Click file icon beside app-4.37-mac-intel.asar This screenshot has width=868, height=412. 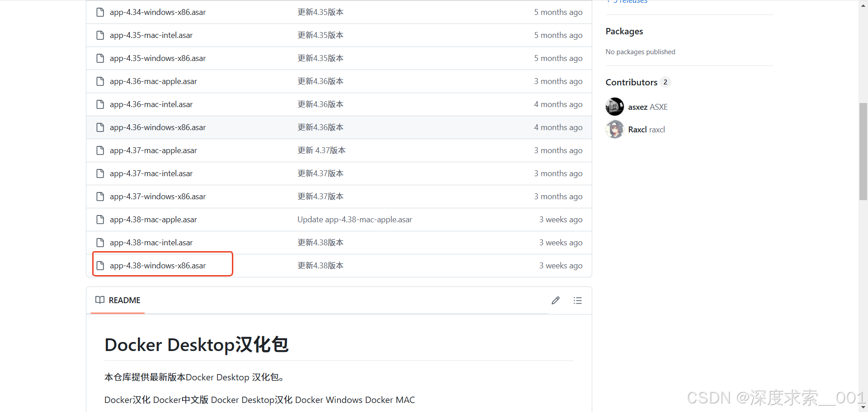tap(100, 173)
